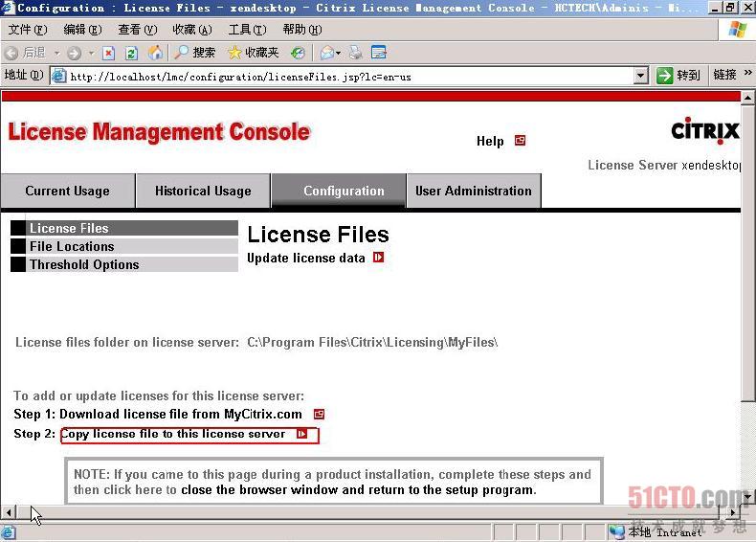Image resolution: width=756 pixels, height=542 pixels.
Task: Click the Edit page toolbar icon
Action: coord(379,52)
